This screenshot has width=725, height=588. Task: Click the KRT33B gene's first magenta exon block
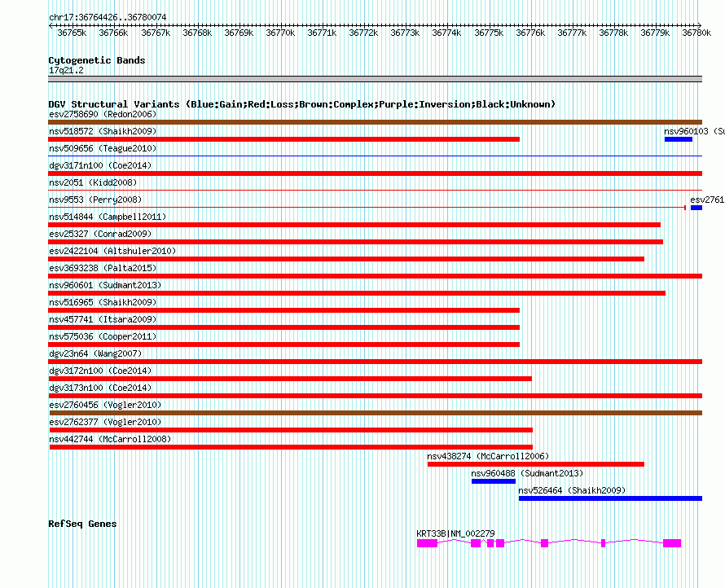point(427,543)
